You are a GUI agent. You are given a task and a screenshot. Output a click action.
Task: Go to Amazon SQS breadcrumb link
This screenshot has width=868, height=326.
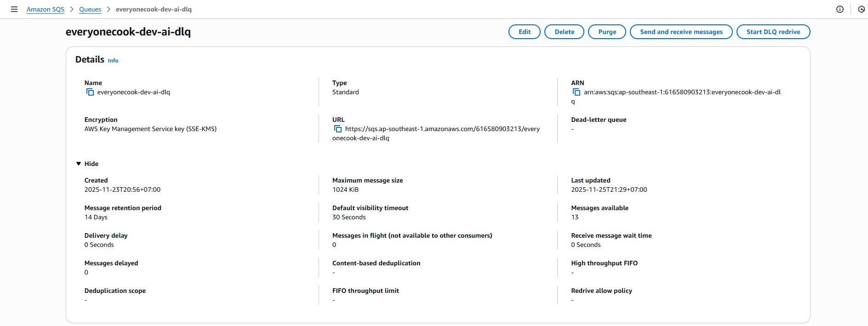point(46,9)
